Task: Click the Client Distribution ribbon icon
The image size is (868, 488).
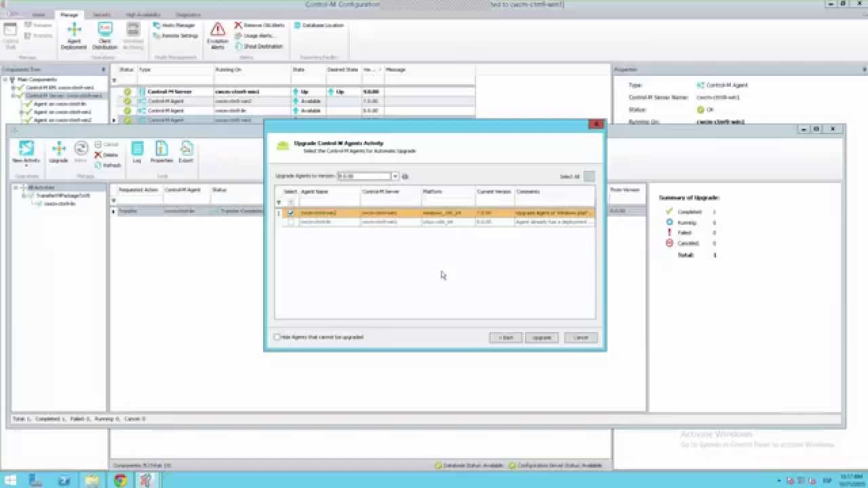Action: tap(104, 36)
